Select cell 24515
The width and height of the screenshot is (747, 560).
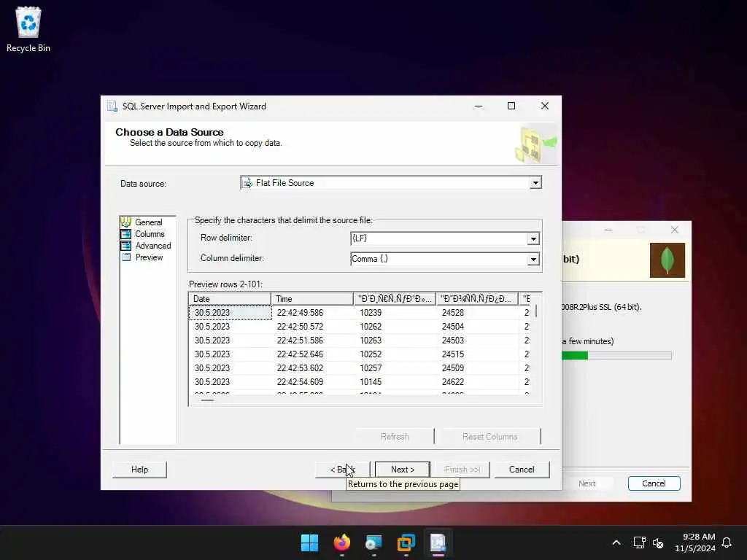click(477, 354)
